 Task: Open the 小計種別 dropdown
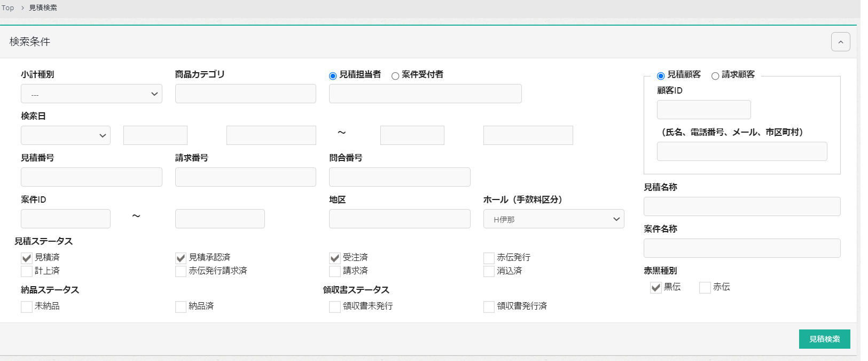pos(91,94)
